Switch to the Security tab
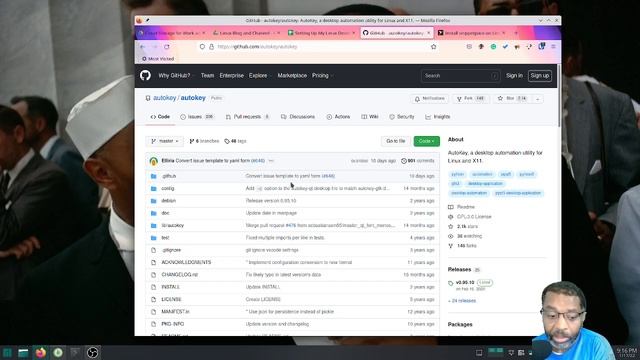The width and height of the screenshot is (640, 360). (x=402, y=117)
